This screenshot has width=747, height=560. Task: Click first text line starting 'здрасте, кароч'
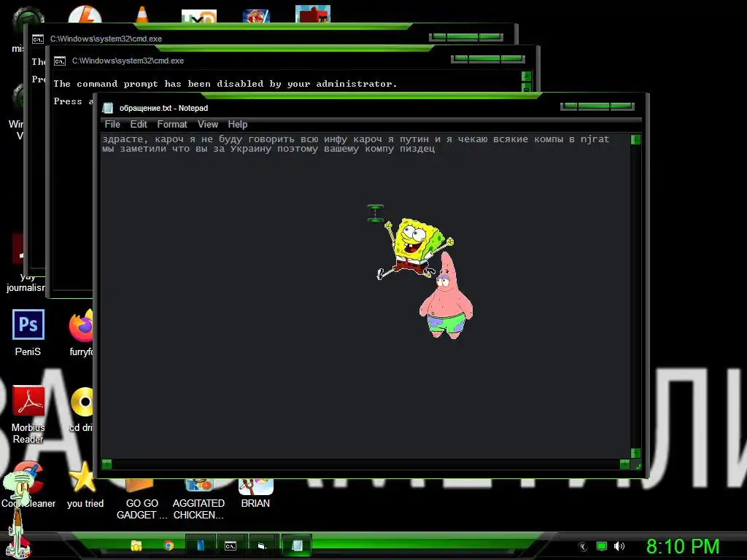pos(355,139)
